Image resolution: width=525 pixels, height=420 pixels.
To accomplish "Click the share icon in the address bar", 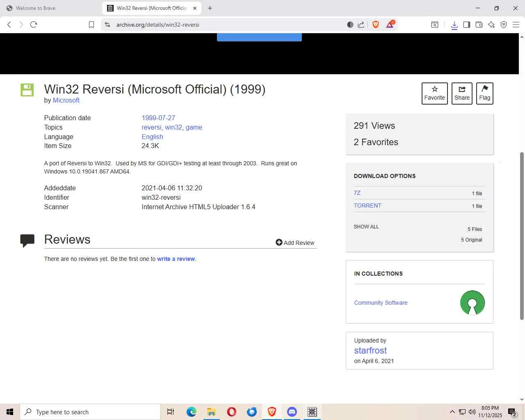I will coord(361,25).
